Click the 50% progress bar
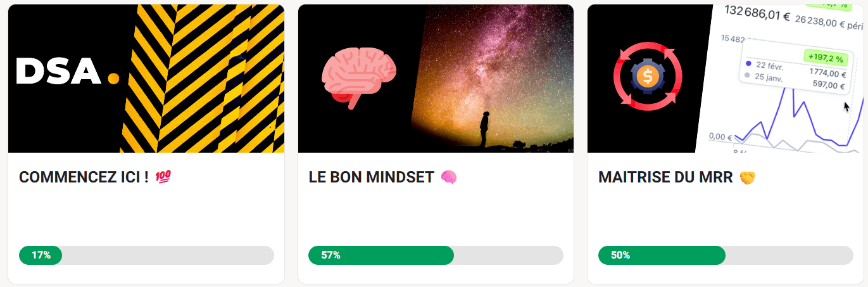868x287 pixels. (x=726, y=255)
